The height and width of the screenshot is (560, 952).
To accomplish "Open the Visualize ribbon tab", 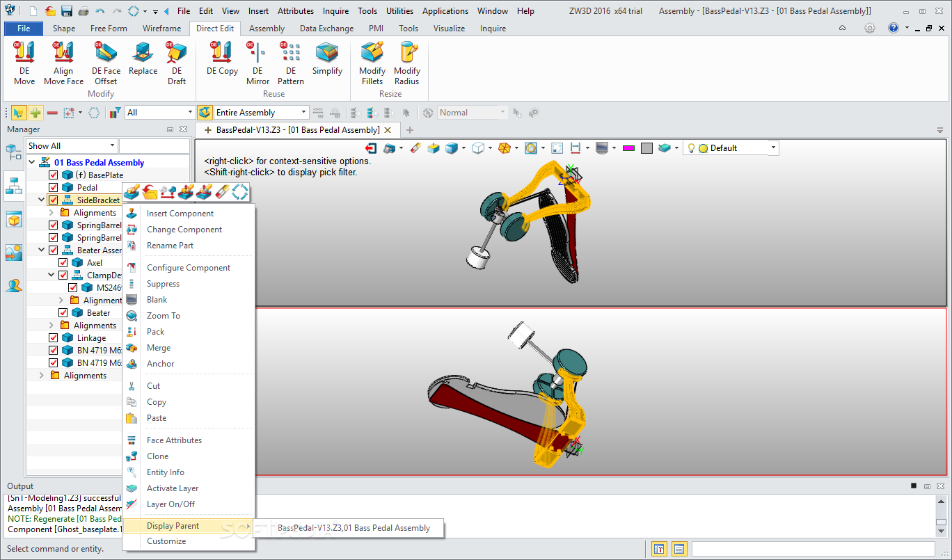I will [449, 29].
